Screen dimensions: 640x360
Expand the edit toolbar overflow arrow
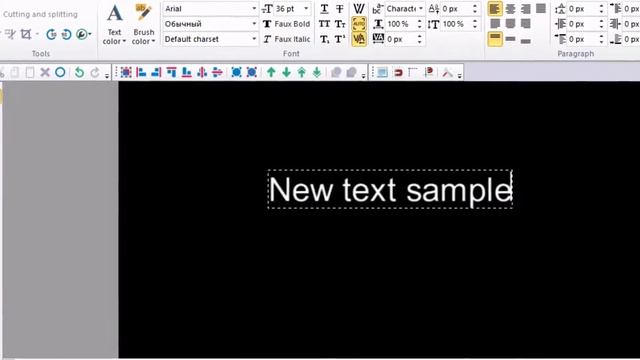107,75
